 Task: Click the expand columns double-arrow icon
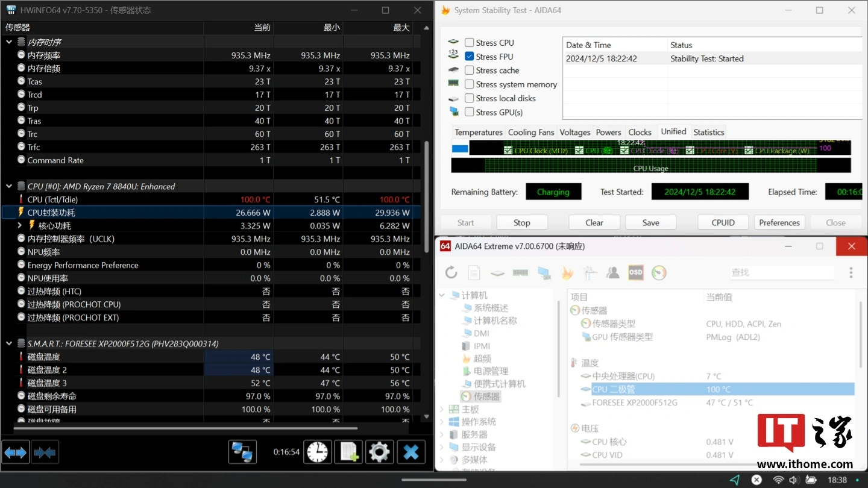(16, 452)
